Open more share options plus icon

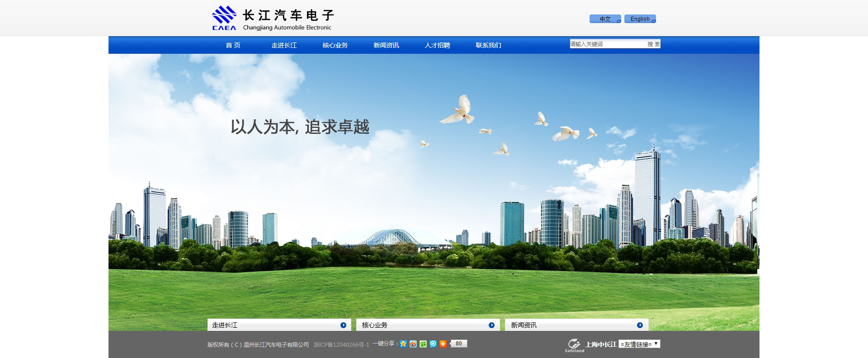pos(443,344)
